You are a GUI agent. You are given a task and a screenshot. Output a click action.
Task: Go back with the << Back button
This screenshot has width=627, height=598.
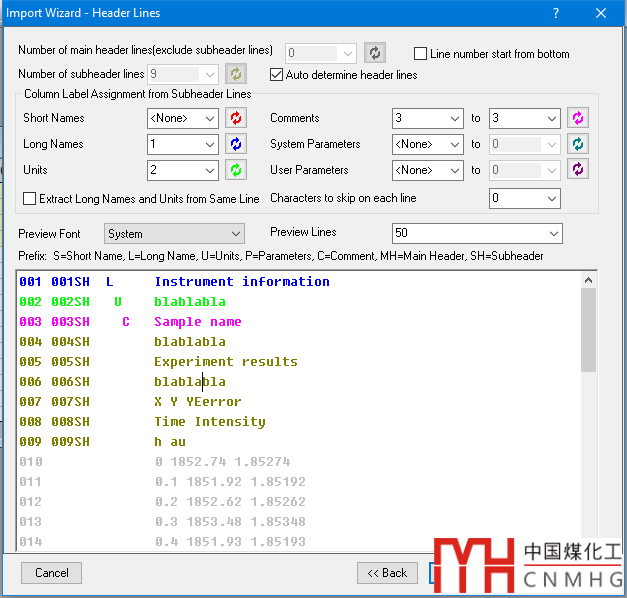click(387, 573)
